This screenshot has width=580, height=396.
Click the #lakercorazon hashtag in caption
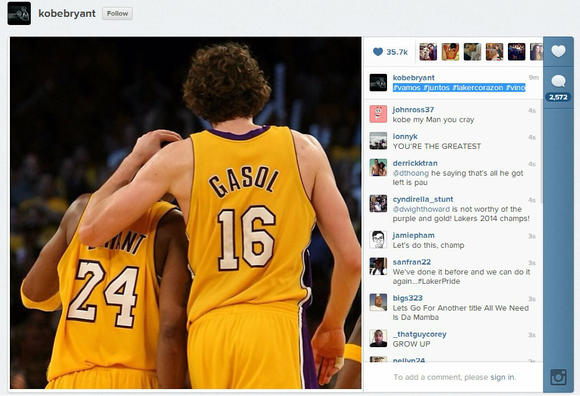click(478, 88)
